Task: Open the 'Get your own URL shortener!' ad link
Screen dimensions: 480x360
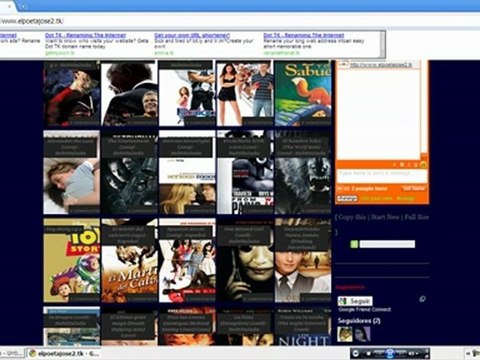Action: 192,35
